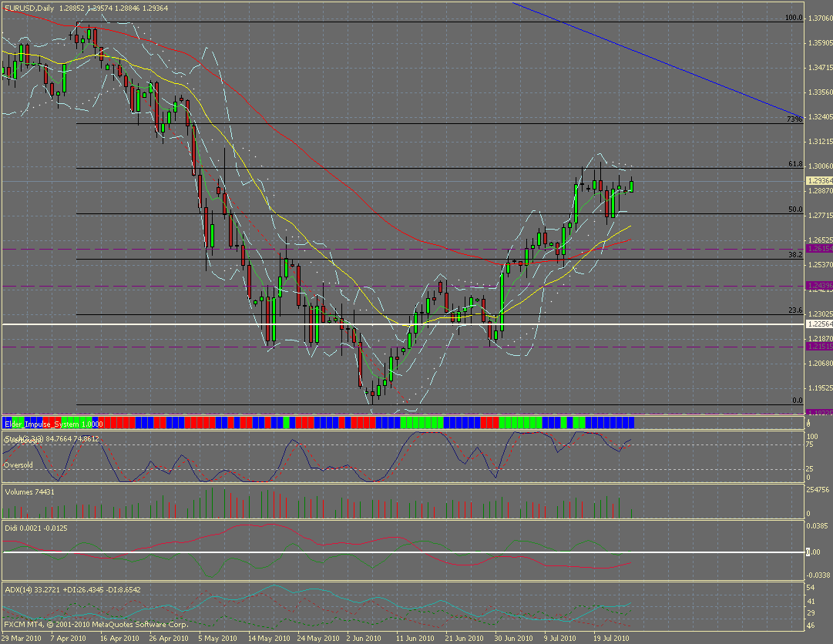This screenshot has height=644, width=833.
Task: Select the 61.8 Fibonacci level label
Action: tap(795, 164)
